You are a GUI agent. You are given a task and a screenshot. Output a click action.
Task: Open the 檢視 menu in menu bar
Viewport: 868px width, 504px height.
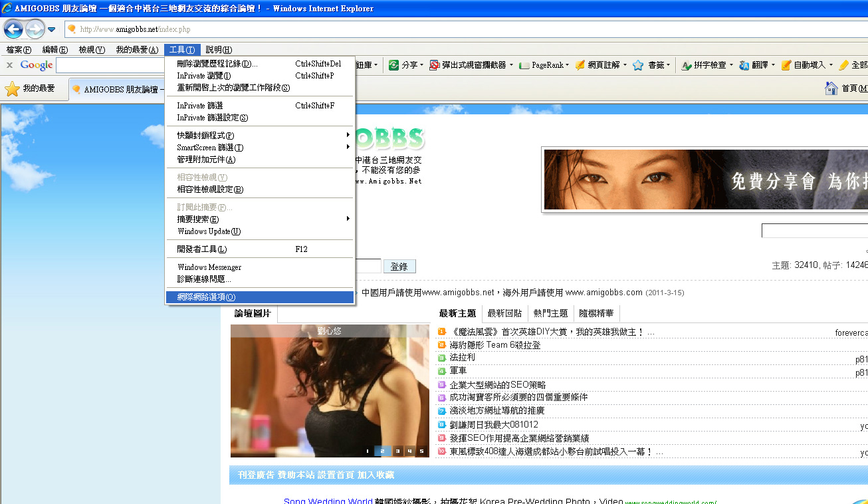tap(91, 50)
